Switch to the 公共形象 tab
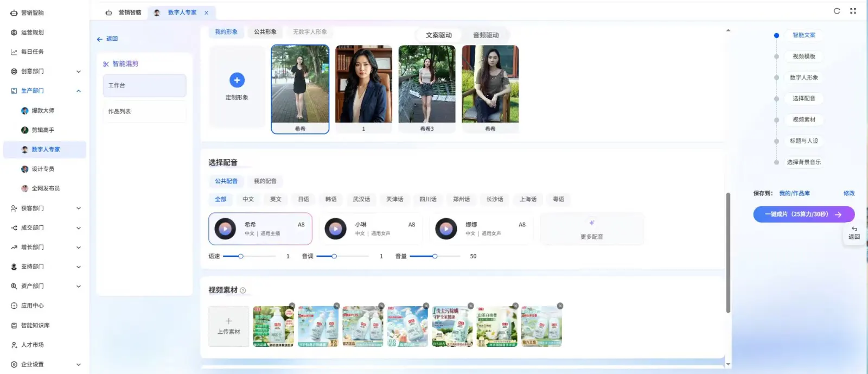 [265, 32]
